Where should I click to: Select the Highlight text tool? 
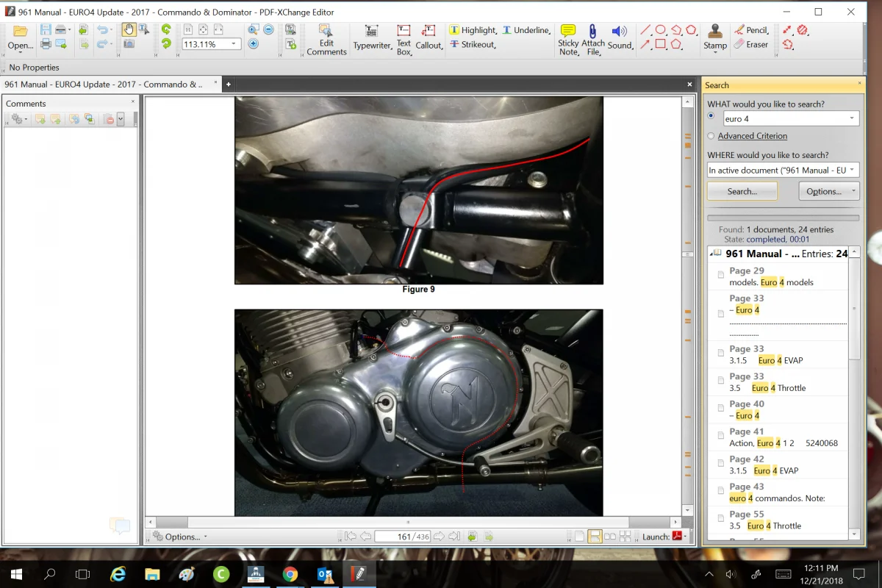(473, 30)
